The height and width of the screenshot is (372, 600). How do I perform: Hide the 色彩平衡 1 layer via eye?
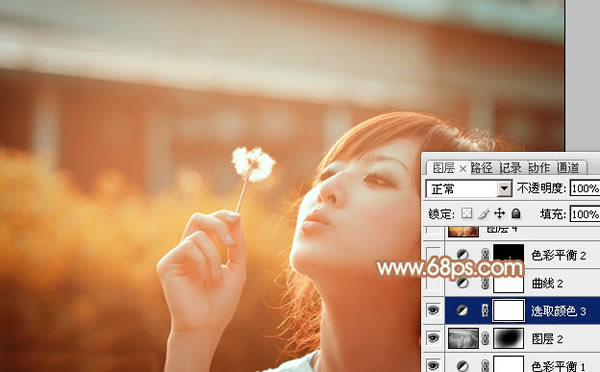pos(433,366)
